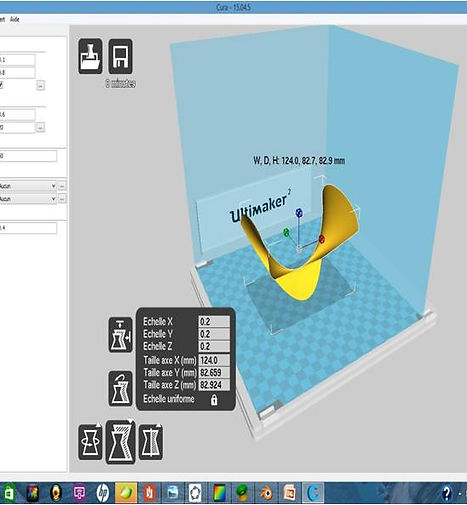The height and width of the screenshot is (505, 467).
Task: Select the Mirror tool icon
Action: (151, 442)
